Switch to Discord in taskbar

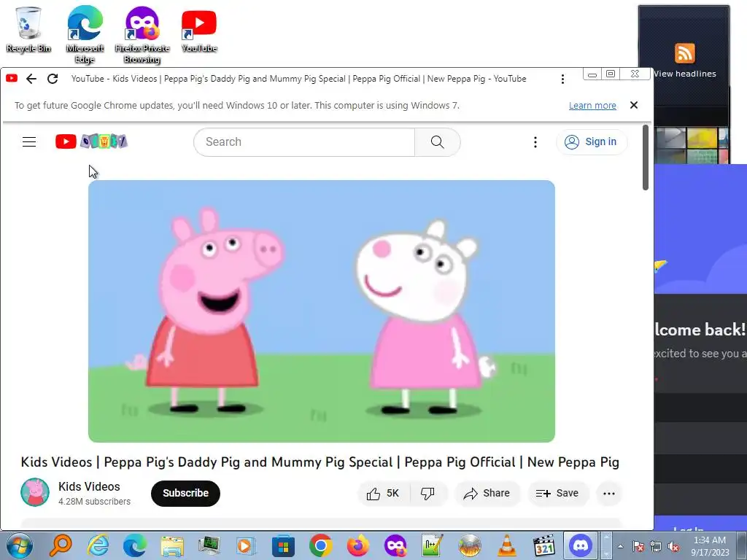pos(581,545)
